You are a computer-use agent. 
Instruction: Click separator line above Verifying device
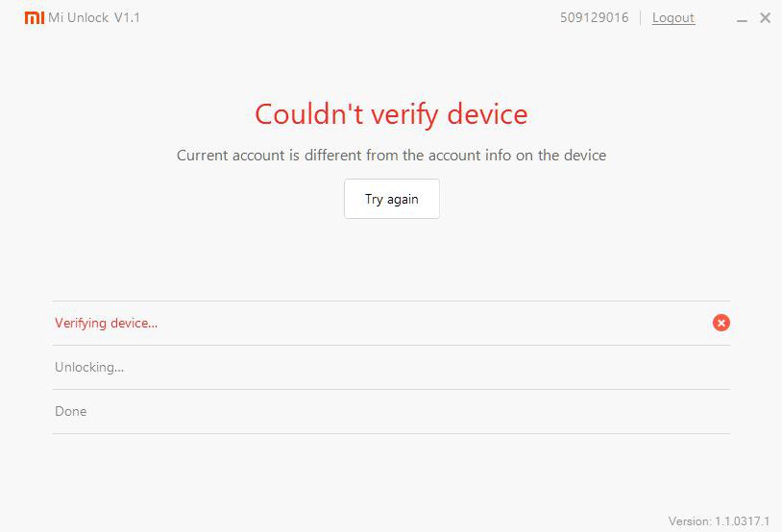(x=391, y=301)
